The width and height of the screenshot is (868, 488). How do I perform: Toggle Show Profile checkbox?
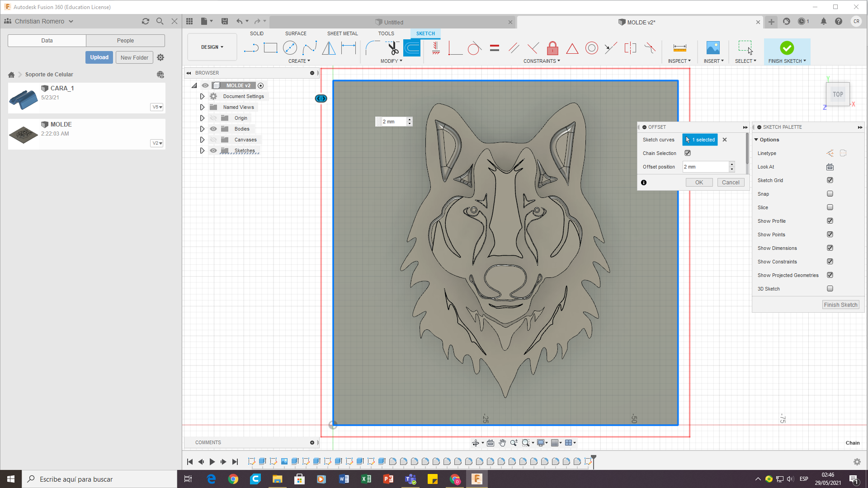tap(830, 221)
